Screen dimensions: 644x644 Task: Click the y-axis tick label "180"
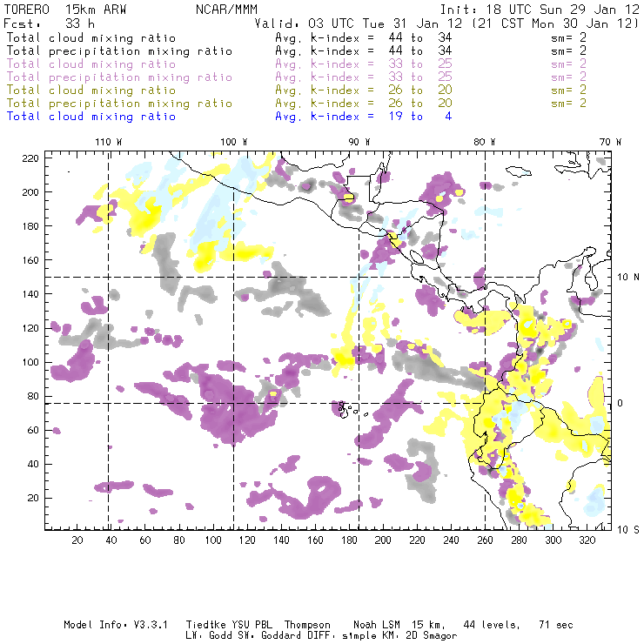[x=30, y=226]
